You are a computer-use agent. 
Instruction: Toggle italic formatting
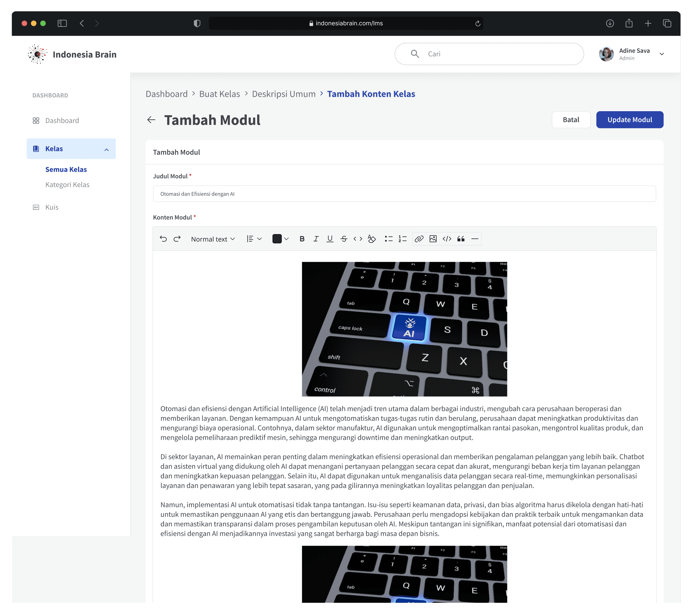[316, 239]
